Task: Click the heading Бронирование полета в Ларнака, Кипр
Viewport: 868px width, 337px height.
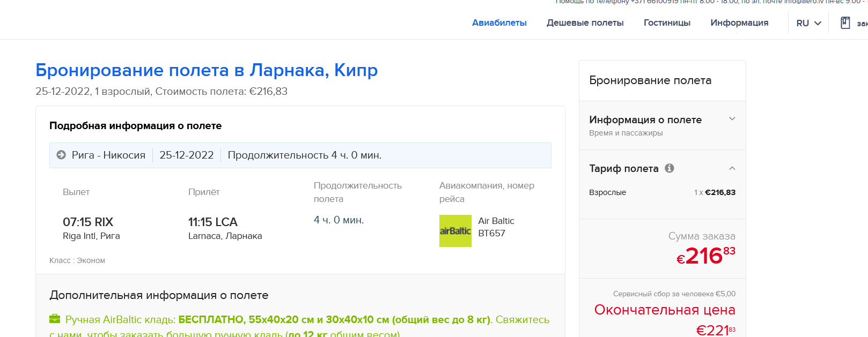Action: click(207, 70)
